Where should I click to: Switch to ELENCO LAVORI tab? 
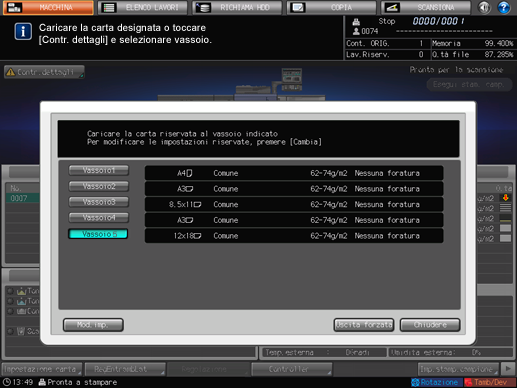tap(143, 8)
